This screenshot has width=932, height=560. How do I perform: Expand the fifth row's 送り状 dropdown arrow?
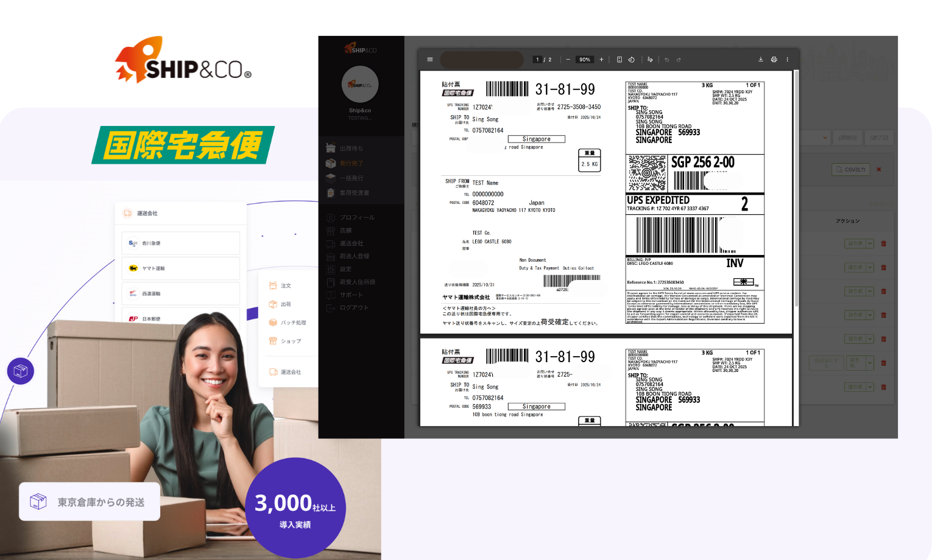[870, 338]
